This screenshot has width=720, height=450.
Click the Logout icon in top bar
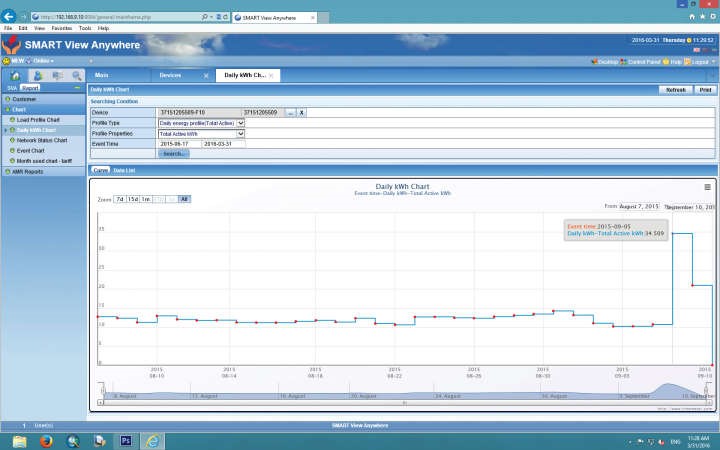687,62
